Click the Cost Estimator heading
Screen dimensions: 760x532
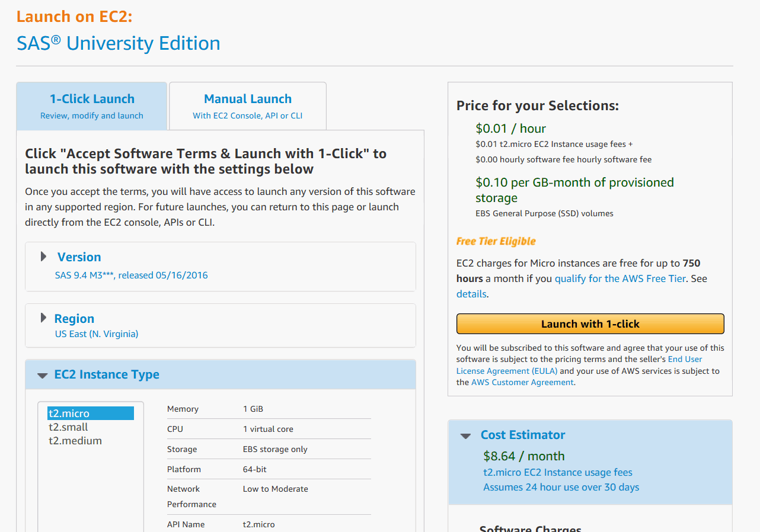click(x=523, y=435)
